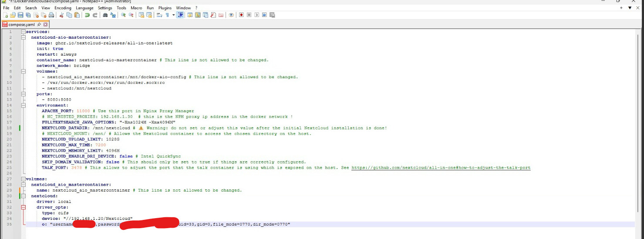Click the Zoom In magnifier icon
The height and width of the screenshot is (239, 644).
tap(123, 15)
